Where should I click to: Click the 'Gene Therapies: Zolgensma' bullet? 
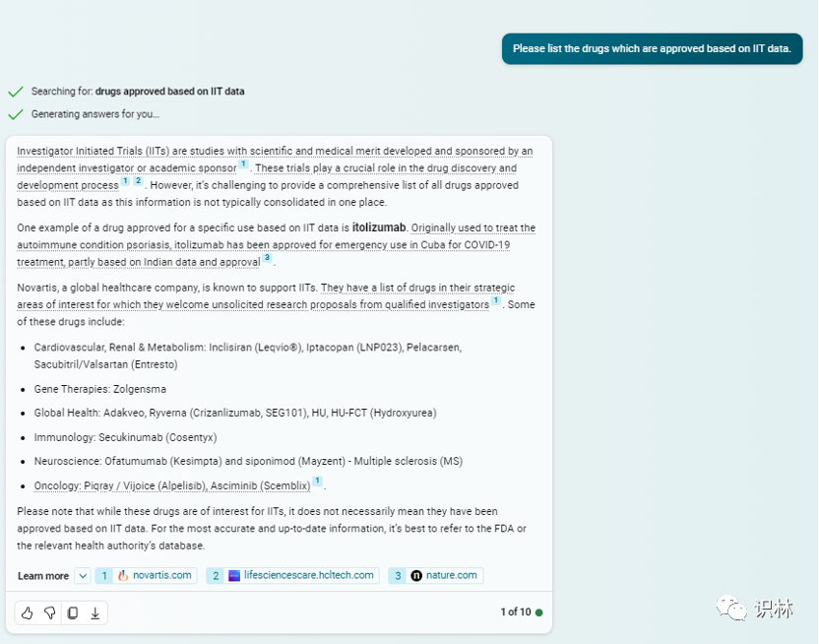point(100,389)
